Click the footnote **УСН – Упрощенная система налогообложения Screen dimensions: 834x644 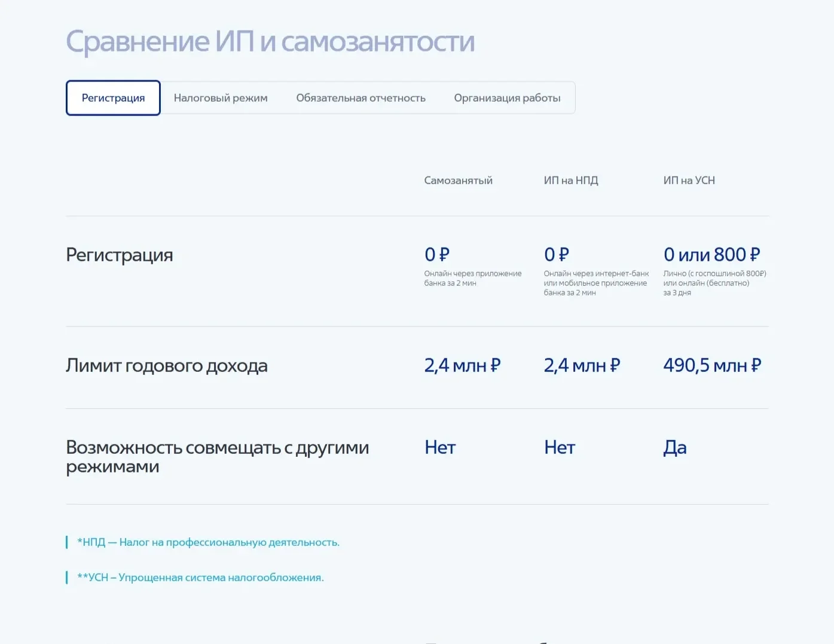tap(200, 578)
